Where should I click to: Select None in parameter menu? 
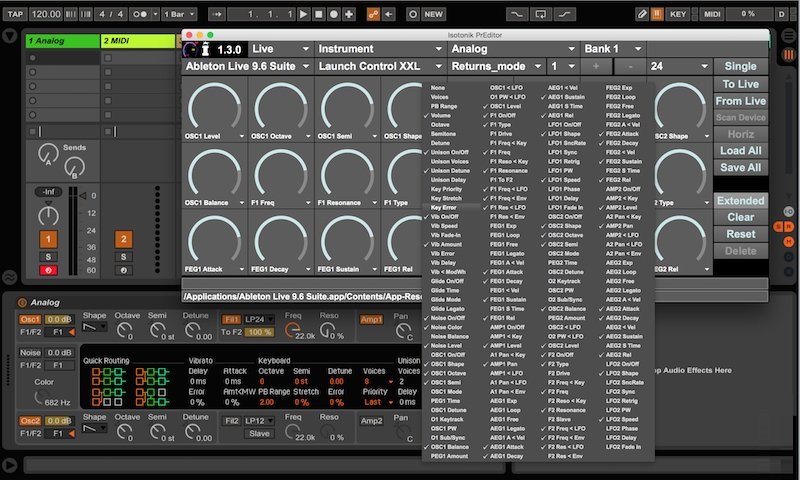[x=438, y=88]
